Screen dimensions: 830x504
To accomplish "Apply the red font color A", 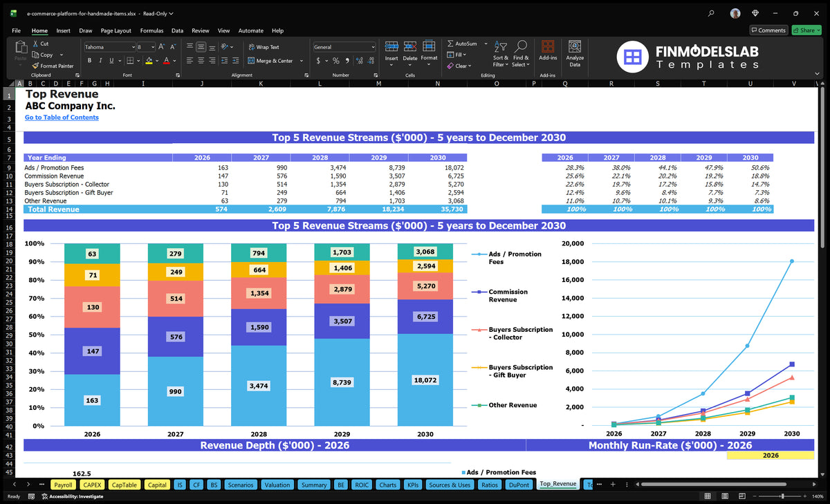I will [x=167, y=61].
